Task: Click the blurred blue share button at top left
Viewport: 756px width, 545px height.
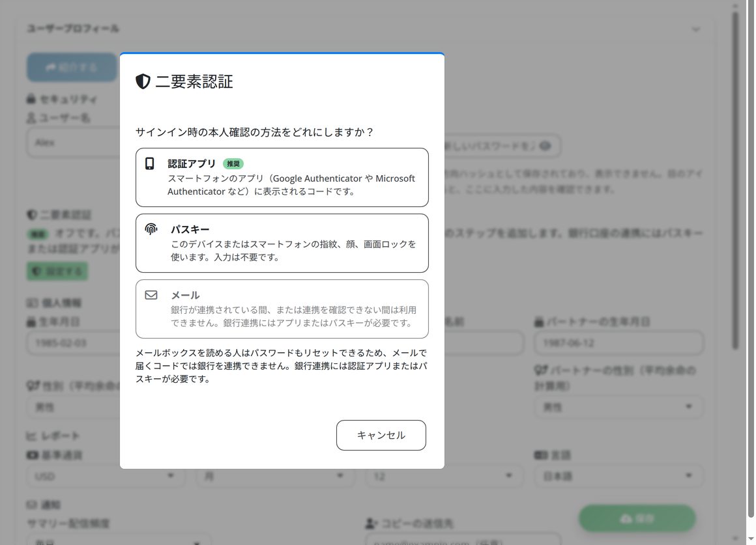Action: coord(72,67)
